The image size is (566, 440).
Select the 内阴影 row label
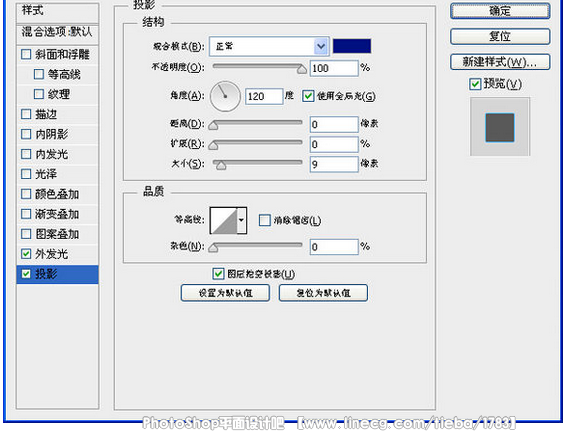(52, 134)
